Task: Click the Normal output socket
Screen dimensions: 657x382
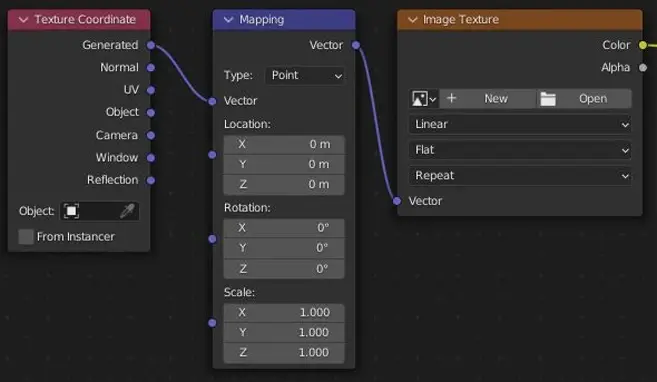Action: pos(151,67)
